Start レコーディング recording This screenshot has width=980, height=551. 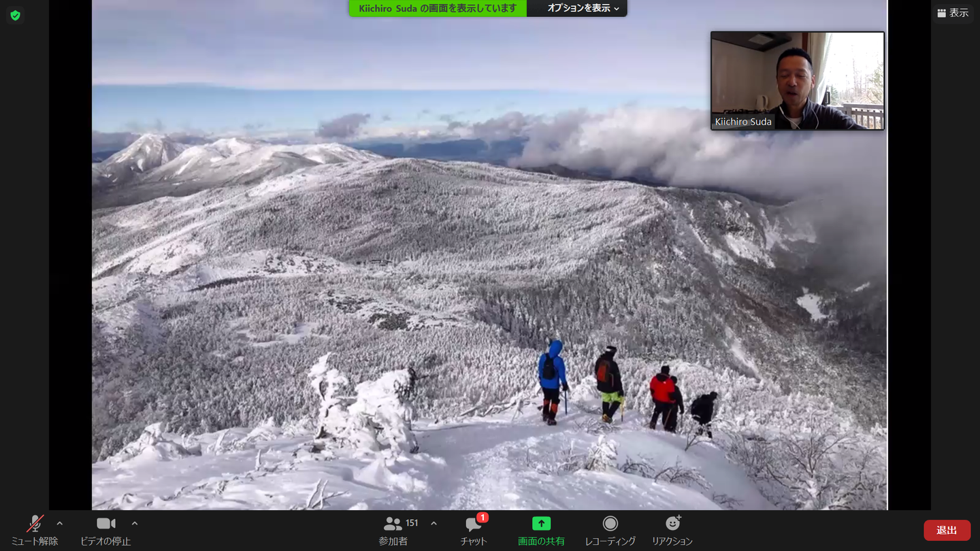[610, 531]
